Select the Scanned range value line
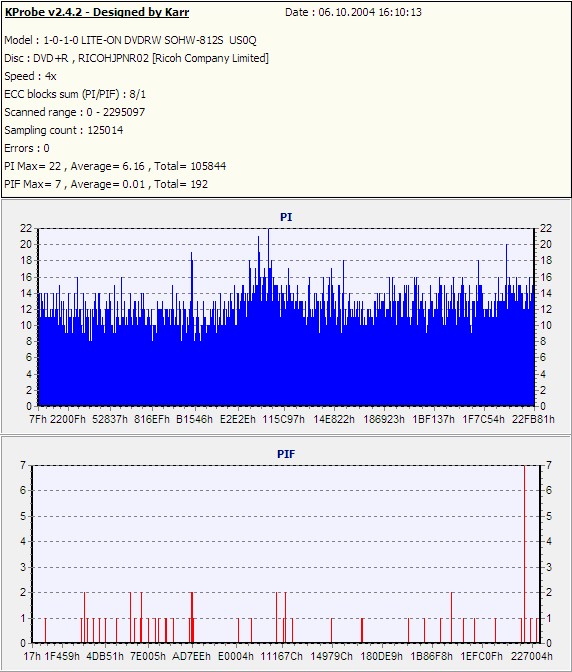 click(x=75, y=112)
